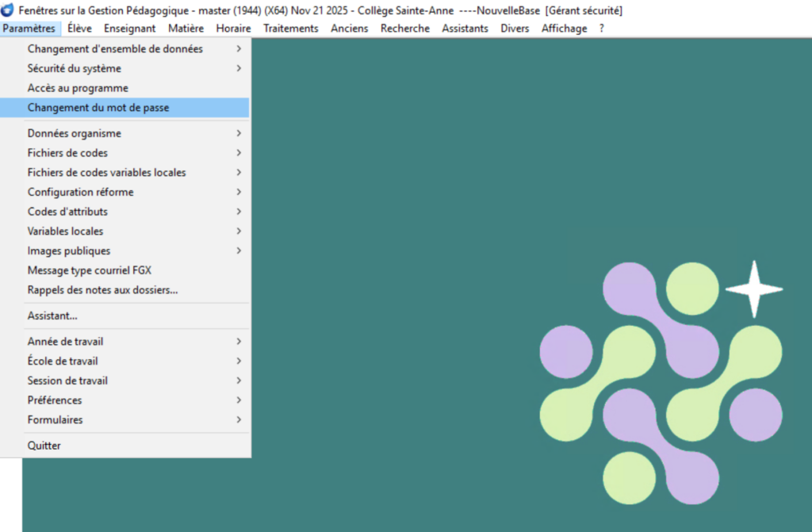Open the Élève menu in menu bar
812x532 pixels.
coord(79,29)
